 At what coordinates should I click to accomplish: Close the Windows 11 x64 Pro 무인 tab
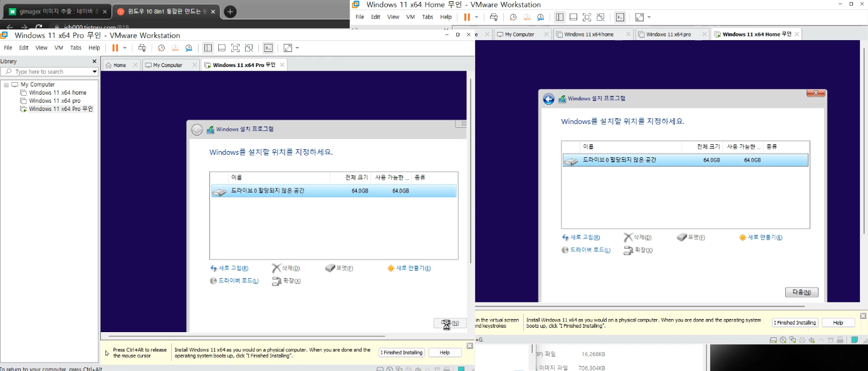[282, 65]
